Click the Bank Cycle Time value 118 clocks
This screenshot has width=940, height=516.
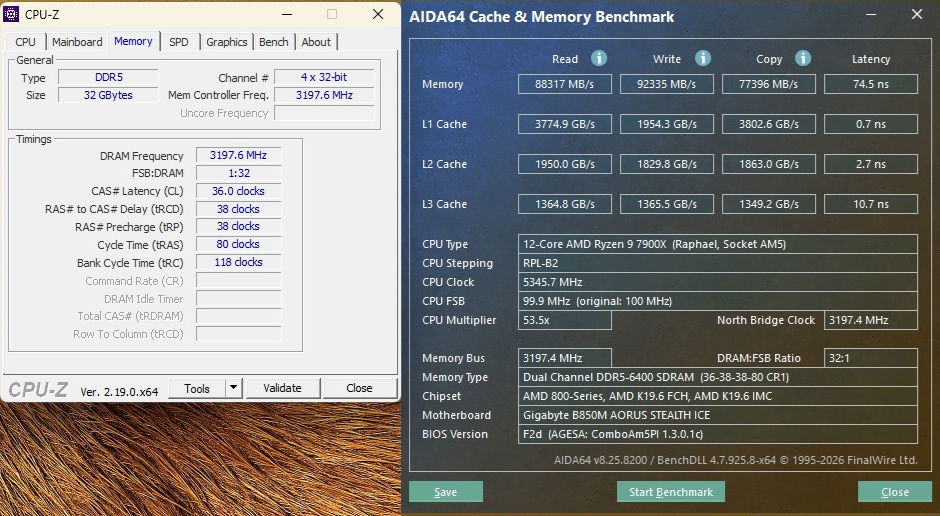(239, 262)
